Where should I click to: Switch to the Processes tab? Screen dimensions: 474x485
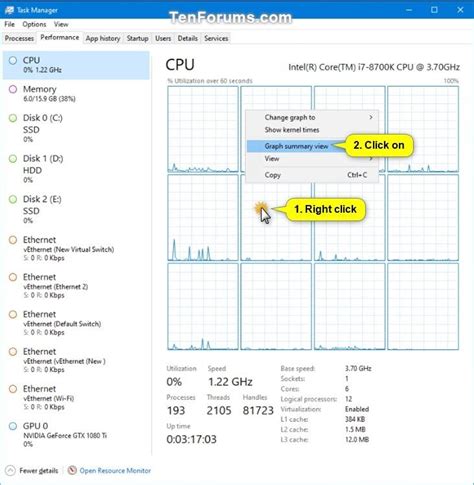19,38
